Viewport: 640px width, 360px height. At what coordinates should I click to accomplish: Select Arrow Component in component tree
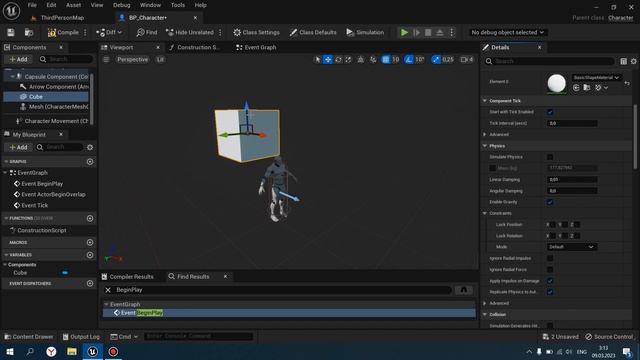(x=54, y=87)
